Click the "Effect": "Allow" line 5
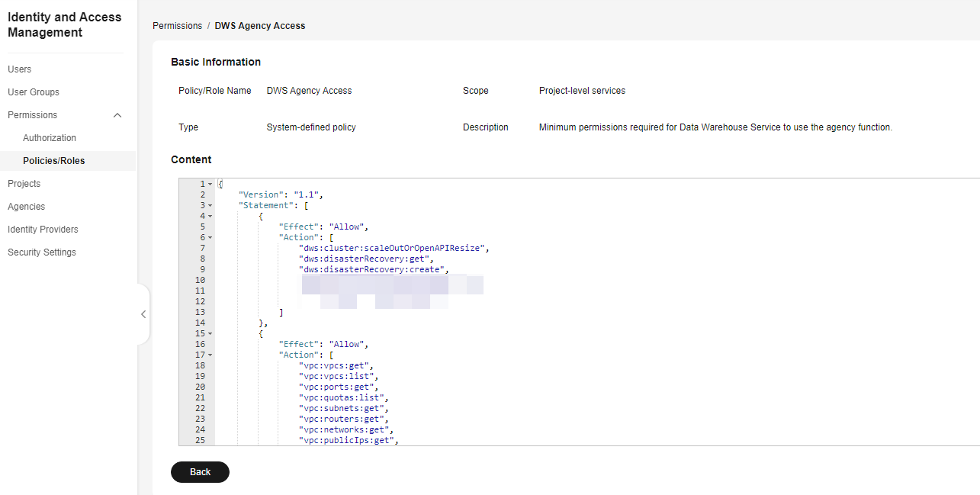980x495 pixels. click(324, 227)
